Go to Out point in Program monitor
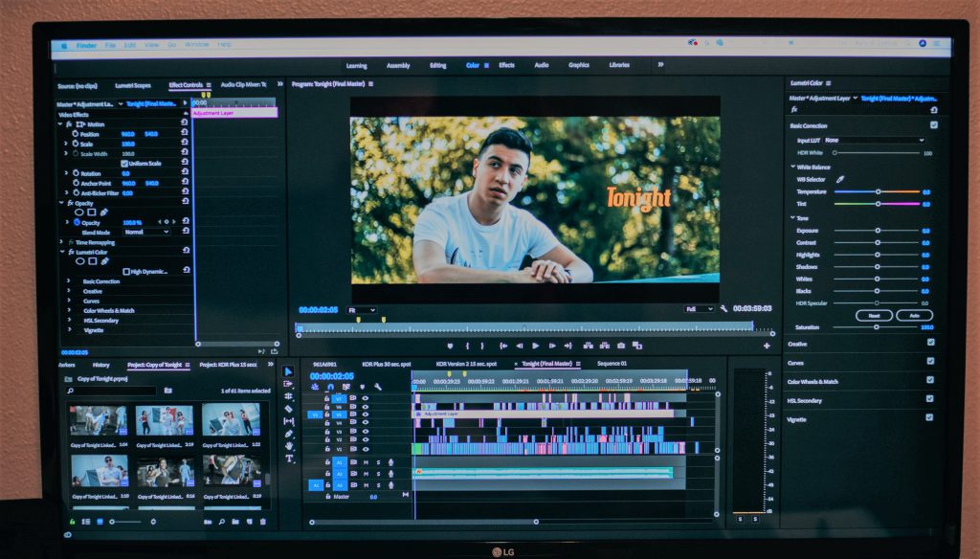The height and width of the screenshot is (559, 980). 568,346
